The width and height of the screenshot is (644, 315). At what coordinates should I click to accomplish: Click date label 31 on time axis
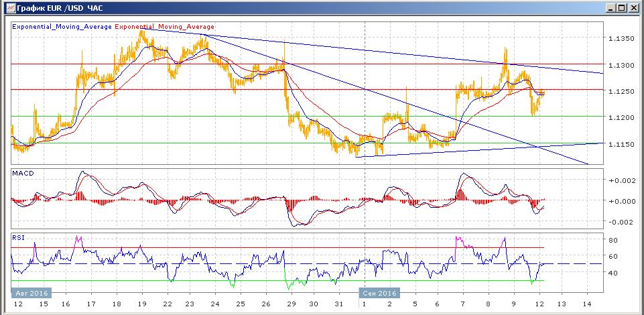click(339, 304)
